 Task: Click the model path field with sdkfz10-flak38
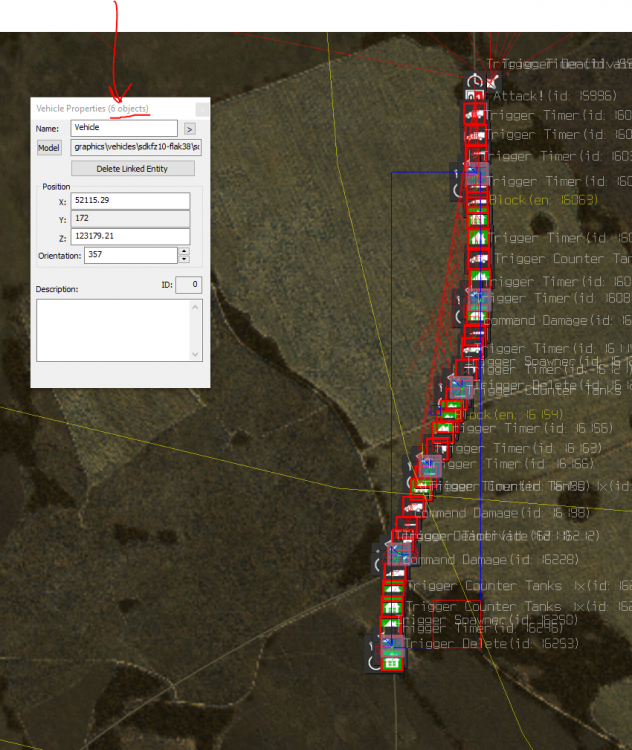[136, 147]
